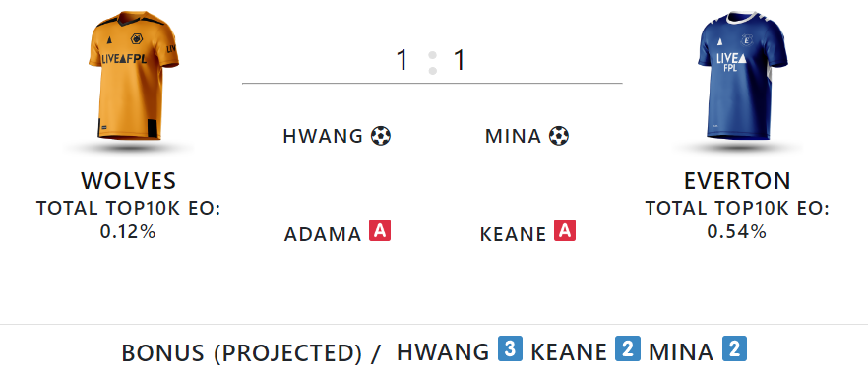
Task: Click the 1 : 1 match score
Action: pyautogui.click(x=432, y=61)
